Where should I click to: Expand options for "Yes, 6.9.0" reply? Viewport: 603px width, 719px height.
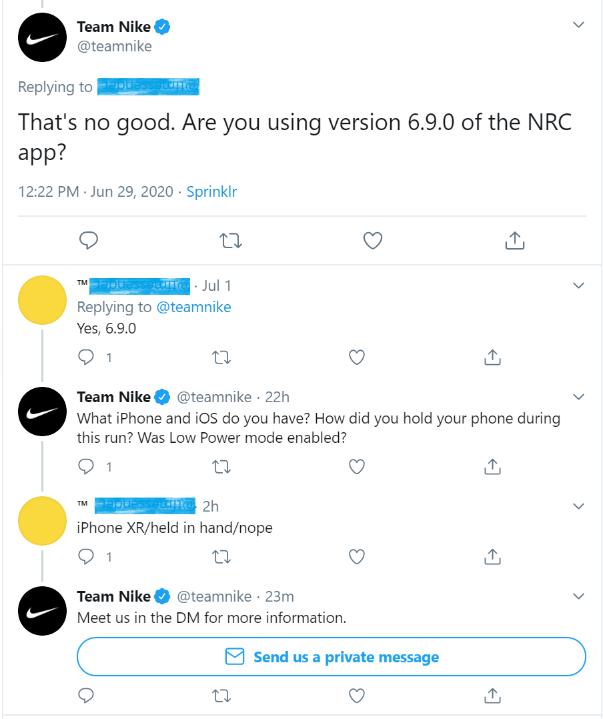click(x=577, y=286)
